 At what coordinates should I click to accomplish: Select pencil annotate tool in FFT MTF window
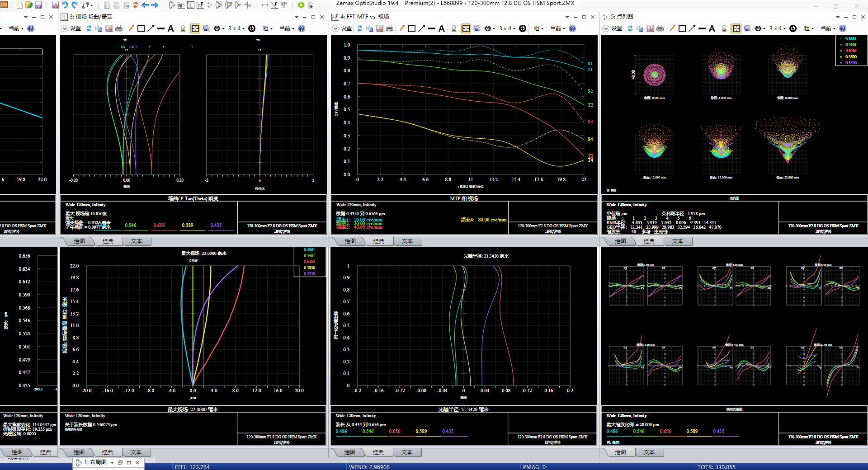(x=402, y=28)
